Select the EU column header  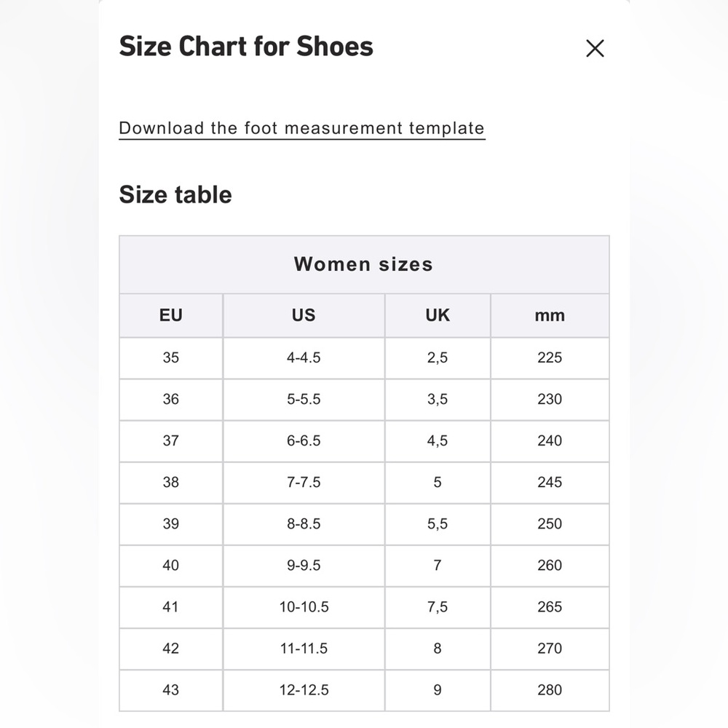point(171,315)
